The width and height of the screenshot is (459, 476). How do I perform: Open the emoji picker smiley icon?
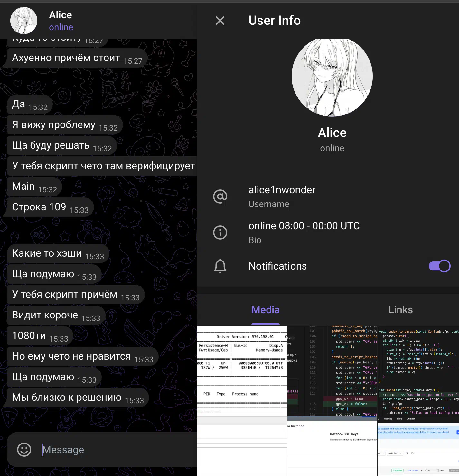coord(24,449)
